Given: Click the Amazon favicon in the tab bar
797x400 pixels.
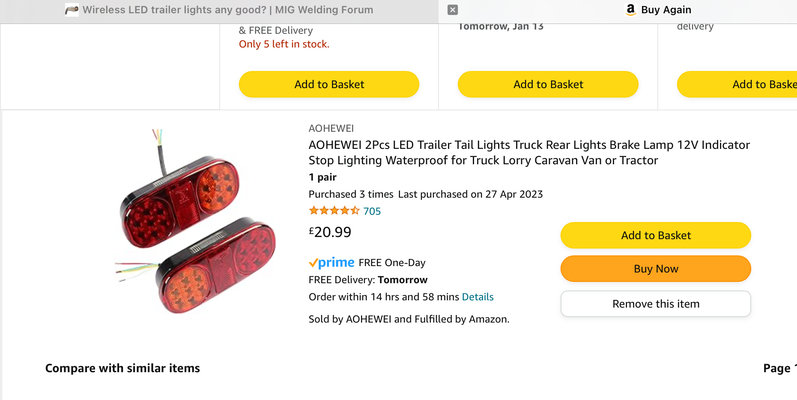Looking at the screenshot, I should click(x=630, y=10).
